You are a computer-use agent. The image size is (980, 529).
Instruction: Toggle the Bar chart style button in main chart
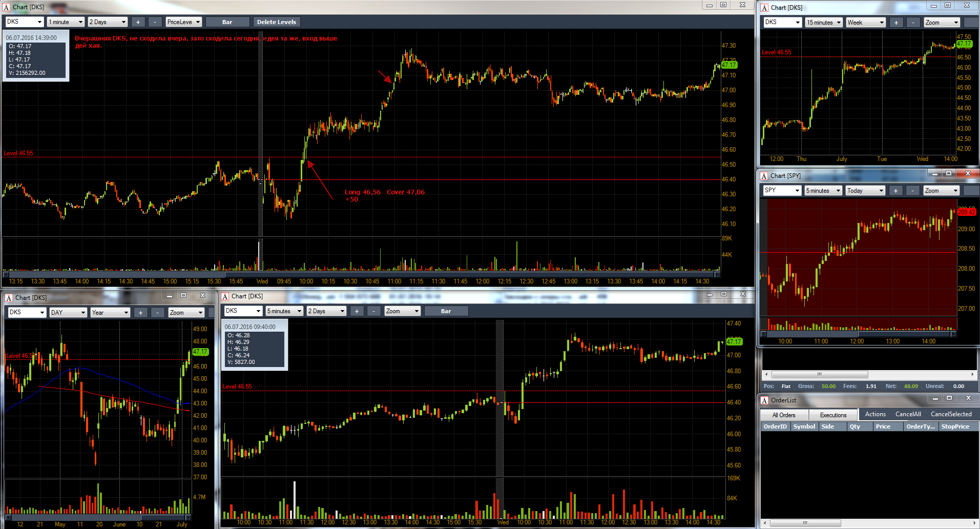coord(227,22)
